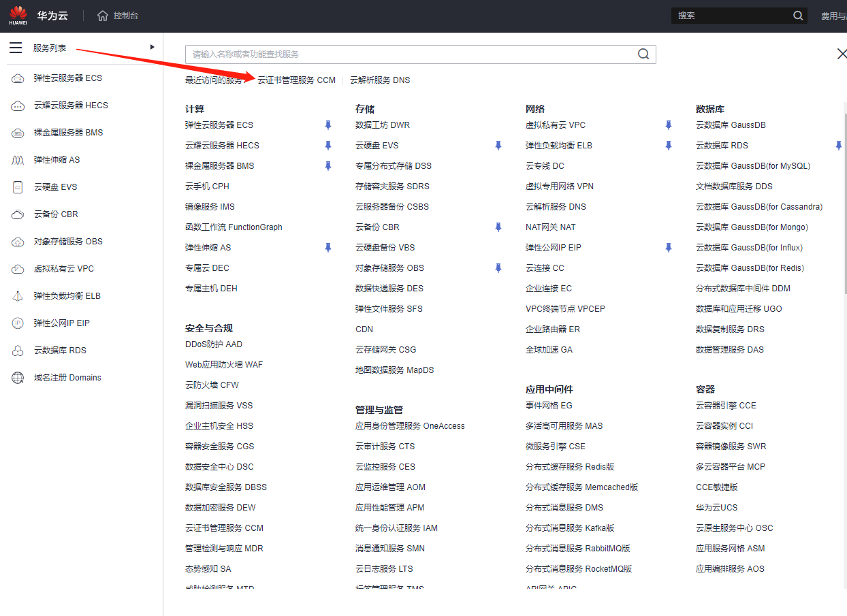Open 分布式消息服务 Kafka版
The image size is (847, 616).
pos(570,528)
